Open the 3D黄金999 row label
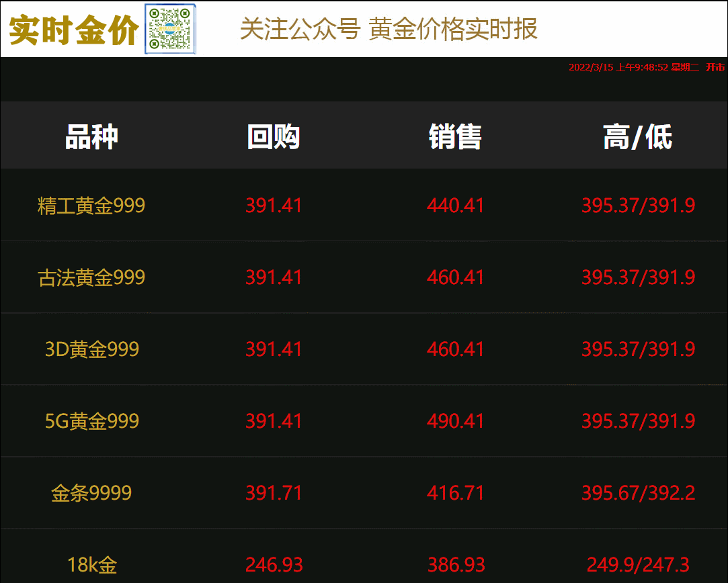728x583 pixels. coord(91,349)
